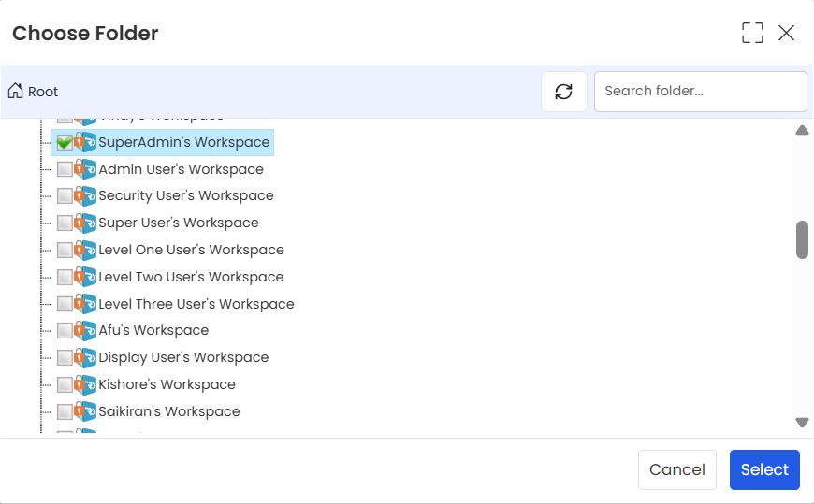Check Level One User's Workspace checkbox
The height and width of the screenshot is (504, 814).
click(65, 250)
